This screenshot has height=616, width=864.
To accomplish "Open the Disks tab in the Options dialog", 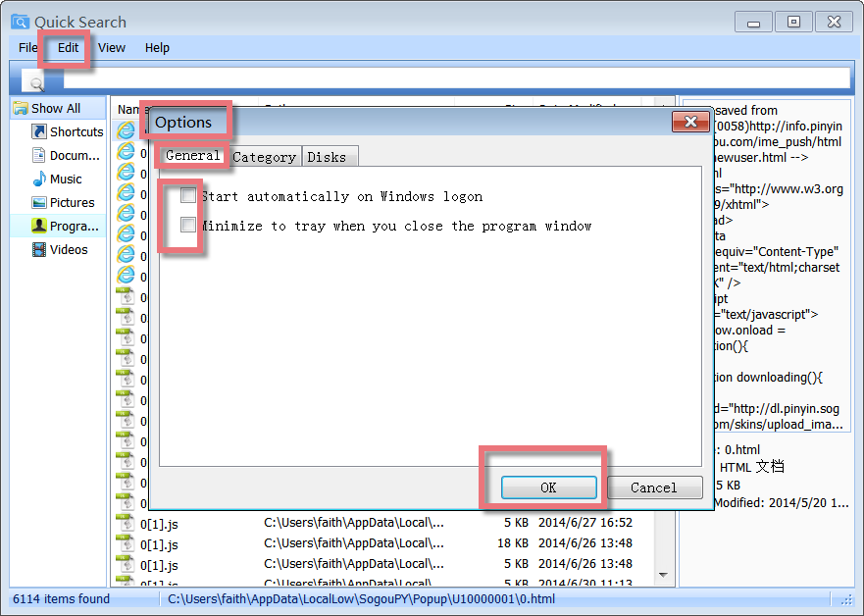I will click(330, 155).
